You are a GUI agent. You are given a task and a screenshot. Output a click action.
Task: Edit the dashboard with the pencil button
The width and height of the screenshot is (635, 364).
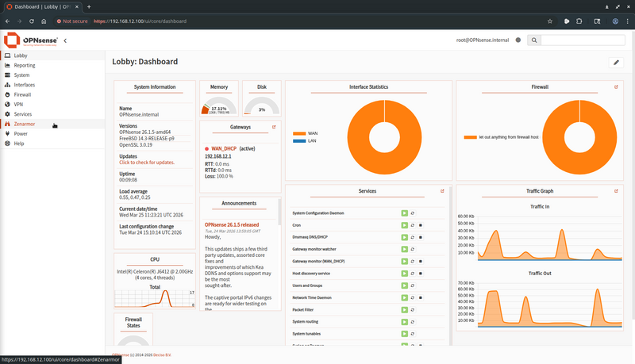(616, 63)
